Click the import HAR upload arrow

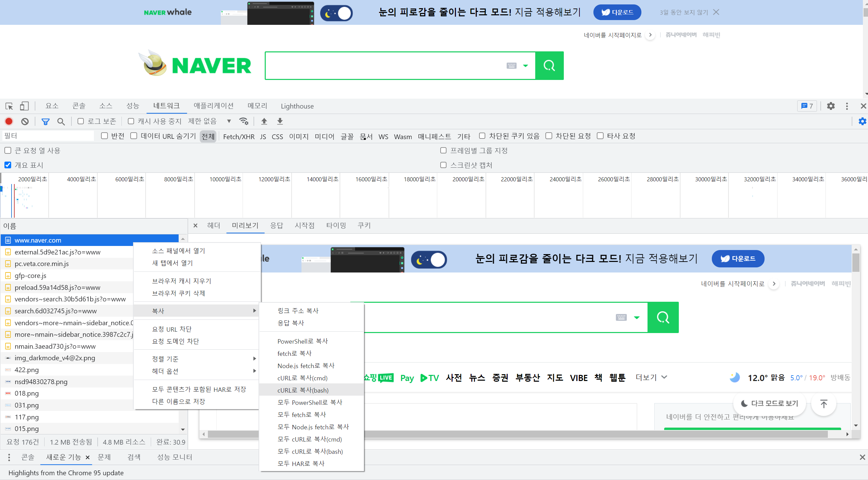[x=264, y=121]
